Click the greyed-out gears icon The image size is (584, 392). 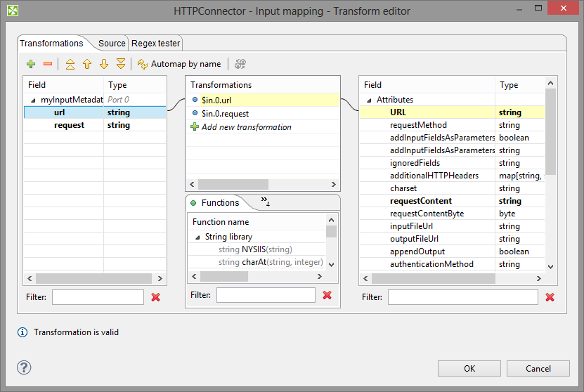(x=240, y=64)
